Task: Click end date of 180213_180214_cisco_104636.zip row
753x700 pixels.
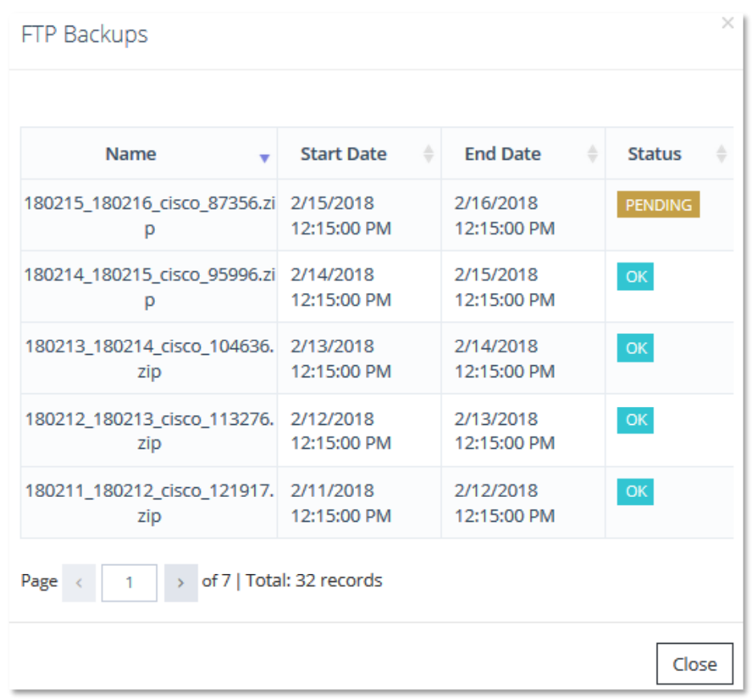Action: (x=505, y=359)
